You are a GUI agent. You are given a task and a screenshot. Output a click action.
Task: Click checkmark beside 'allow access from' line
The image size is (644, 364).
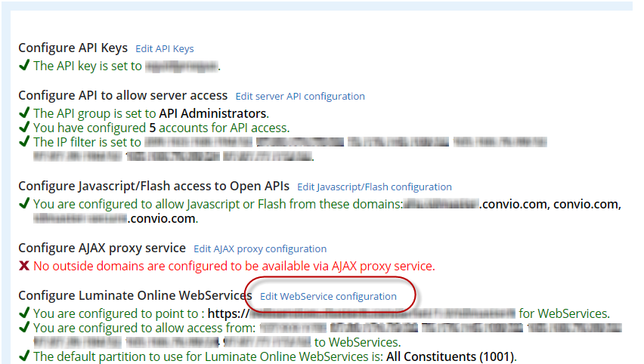(24, 328)
